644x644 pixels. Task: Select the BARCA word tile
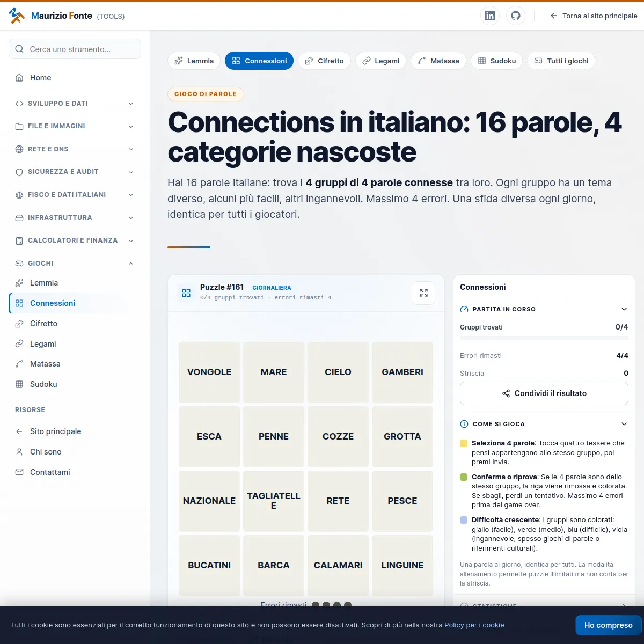274,565
